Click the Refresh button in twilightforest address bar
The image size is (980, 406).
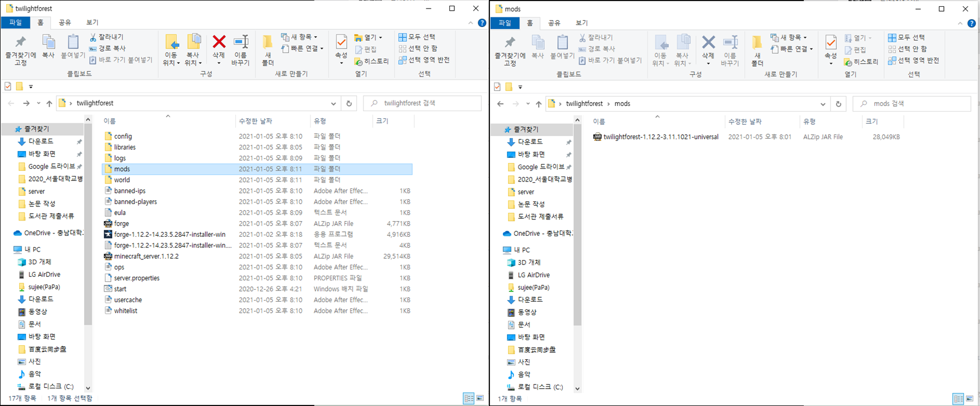pos(349,103)
